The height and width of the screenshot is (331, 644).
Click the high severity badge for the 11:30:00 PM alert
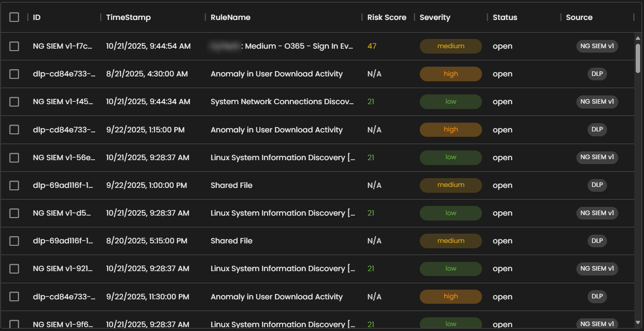450,296
